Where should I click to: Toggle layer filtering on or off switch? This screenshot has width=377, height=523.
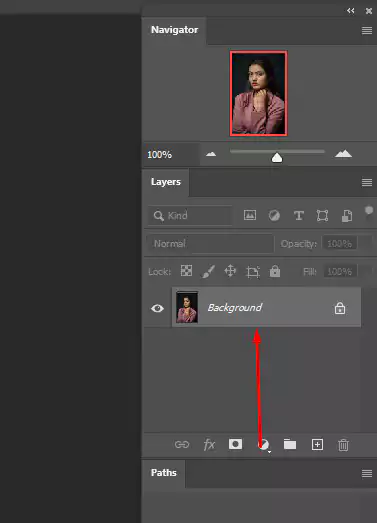point(369,211)
